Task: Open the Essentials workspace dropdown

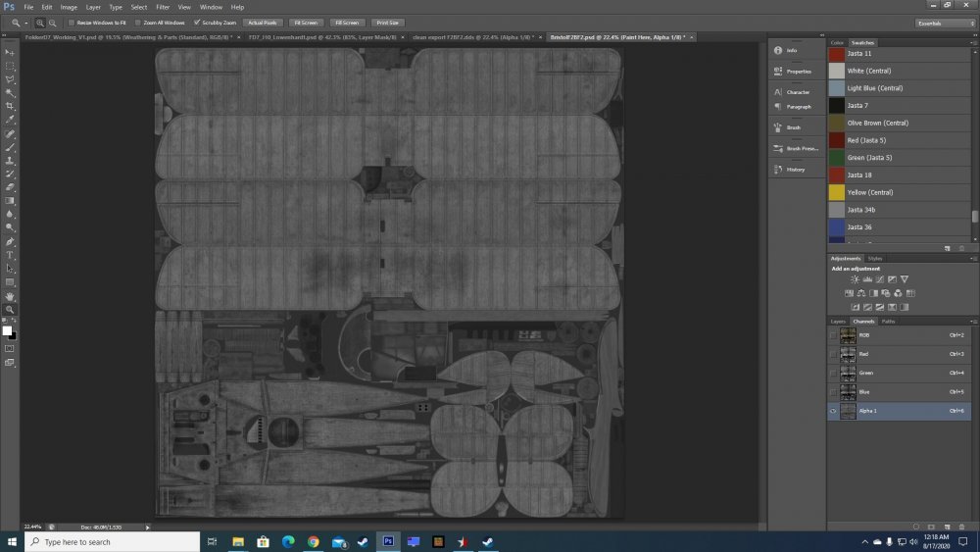Action: click(x=944, y=22)
